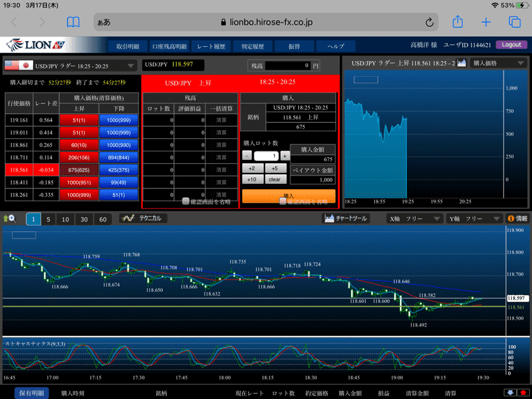The width and height of the screenshot is (532, 399).
Task: Select 上昇 price 206(156) at strike 118.711
Action: pos(79,157)
